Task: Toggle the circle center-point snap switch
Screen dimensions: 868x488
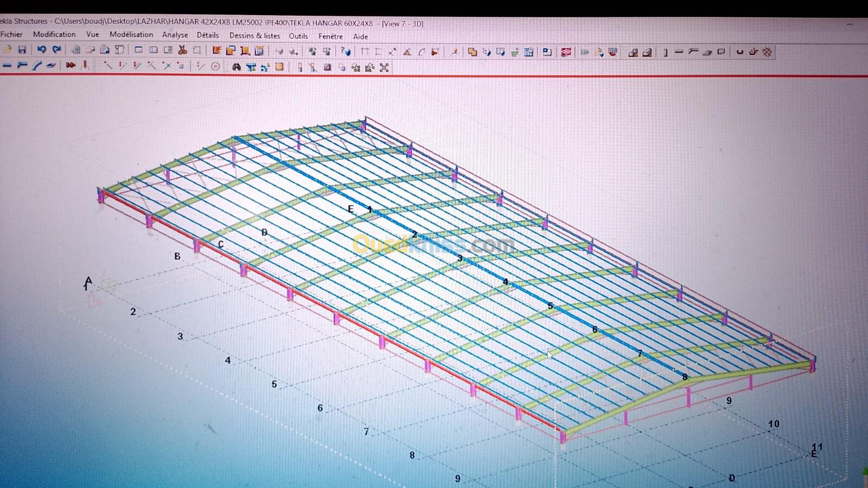Action: [215, 67]
